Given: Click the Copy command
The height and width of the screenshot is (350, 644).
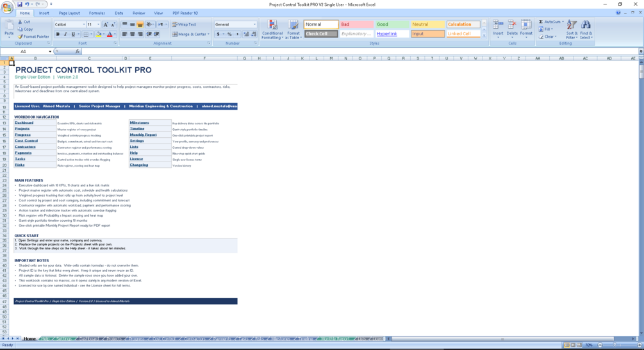Looking at the screenshot, I should click(25, 29).
